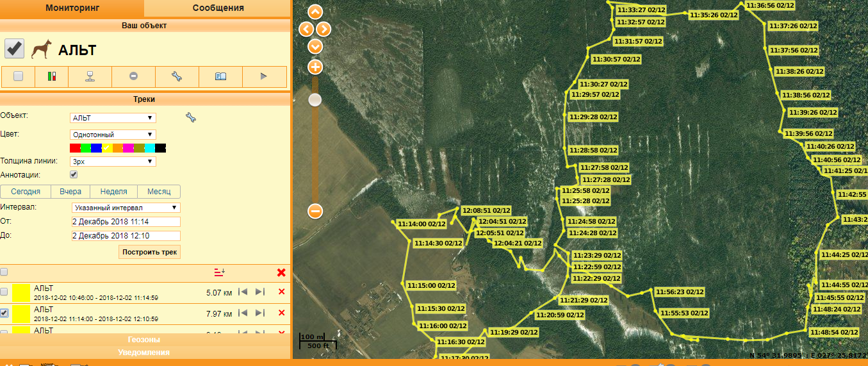Zoom in the map with plus button
The width and height of the screenshot is (868, 366).
pyautogui.click(x=315, y=67)
